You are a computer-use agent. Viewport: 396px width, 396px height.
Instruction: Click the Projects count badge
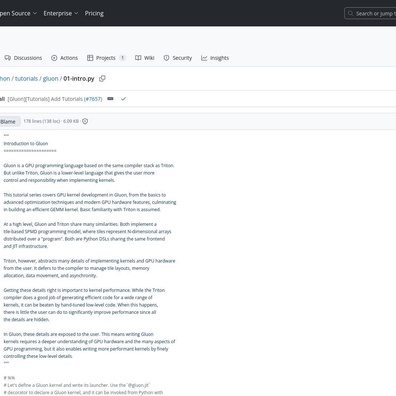coord(122,58)
